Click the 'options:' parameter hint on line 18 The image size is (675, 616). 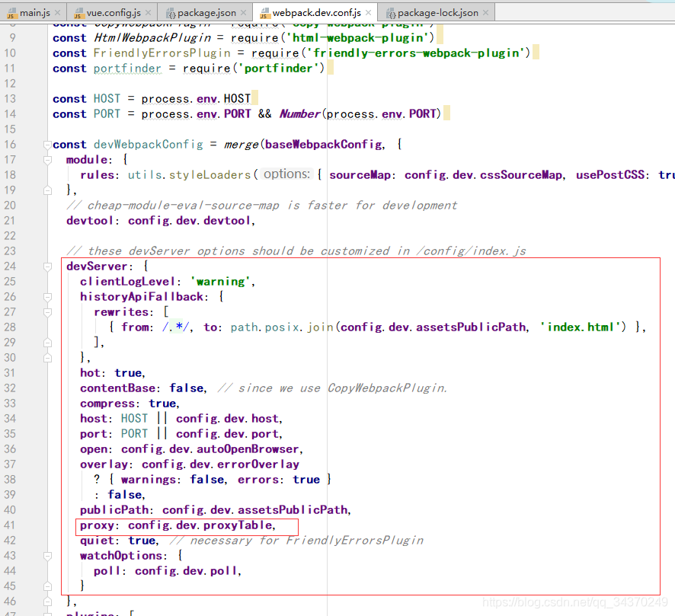286,174
